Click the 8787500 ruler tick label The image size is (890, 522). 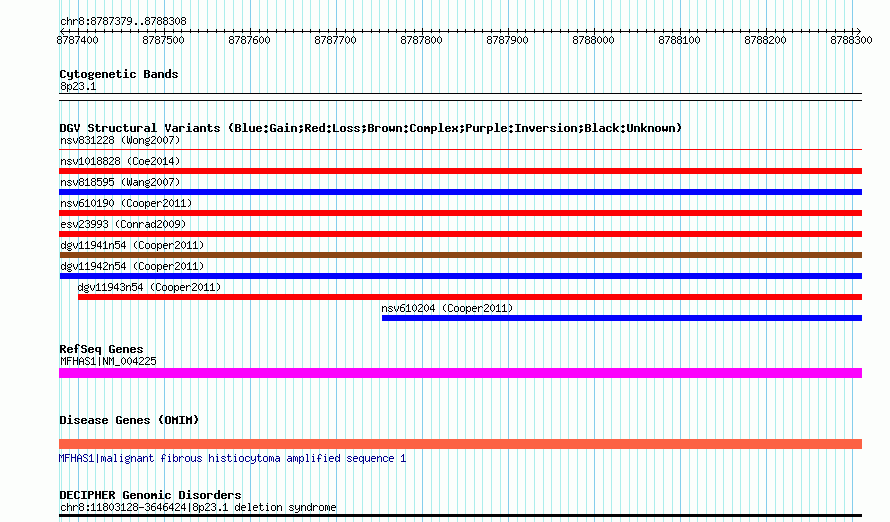point(163,40)
